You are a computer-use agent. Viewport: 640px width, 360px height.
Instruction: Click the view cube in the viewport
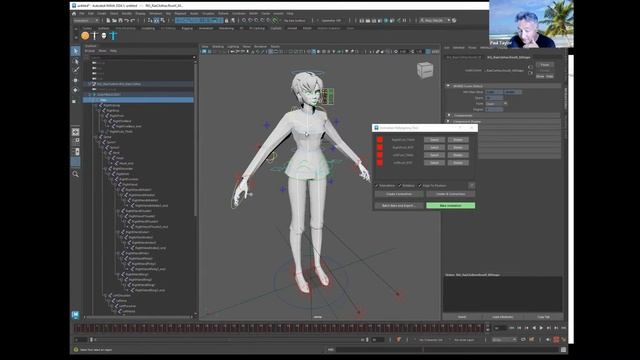coord(424,70)
